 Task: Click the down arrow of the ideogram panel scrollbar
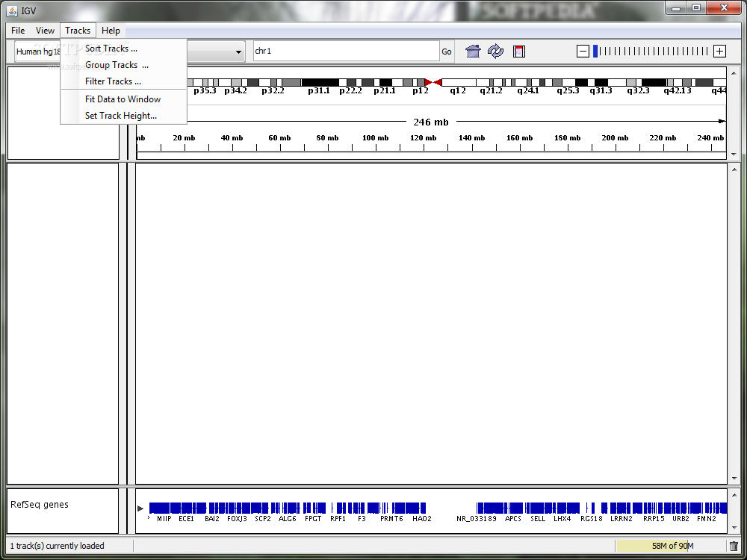pyautogui.click(x=734, y=155)
